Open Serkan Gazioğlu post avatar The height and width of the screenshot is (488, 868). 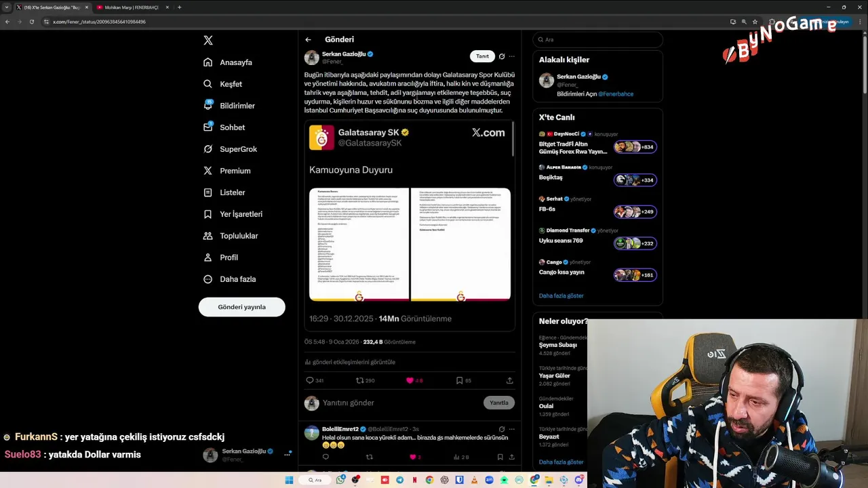tap(311, 58)
